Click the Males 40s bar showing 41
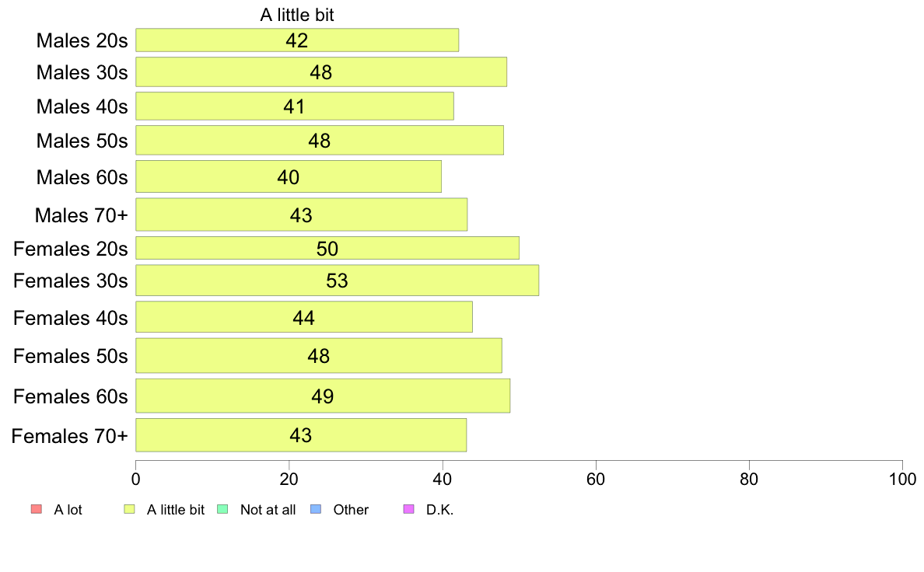 pos(295,106)
